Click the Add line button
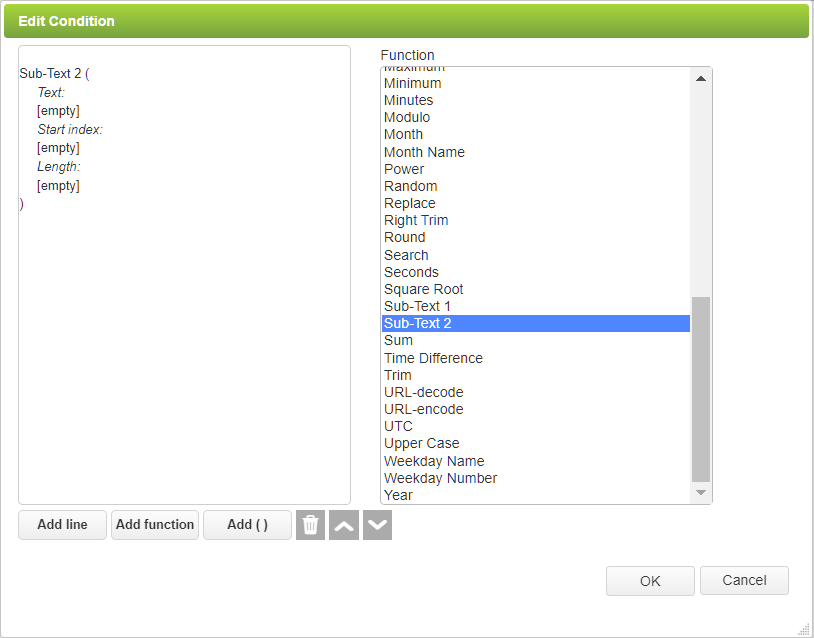 [62, 525]
